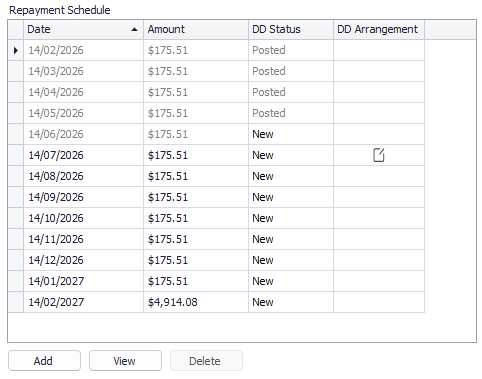Select the 14/11/2026 date cell

coord(83,239)
